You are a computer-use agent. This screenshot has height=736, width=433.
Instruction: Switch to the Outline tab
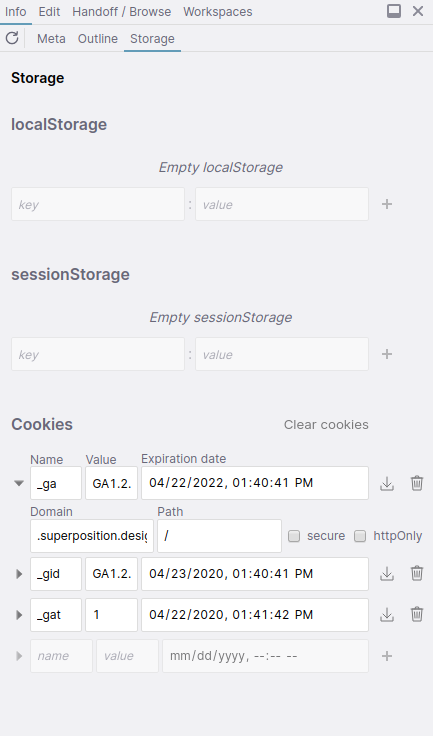98,38
